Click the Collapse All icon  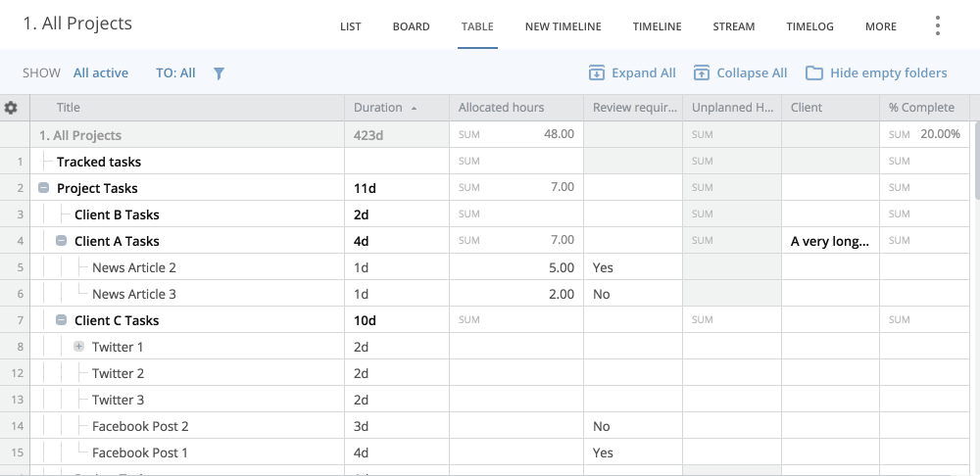pyautogui.click(x=702, y=73)
